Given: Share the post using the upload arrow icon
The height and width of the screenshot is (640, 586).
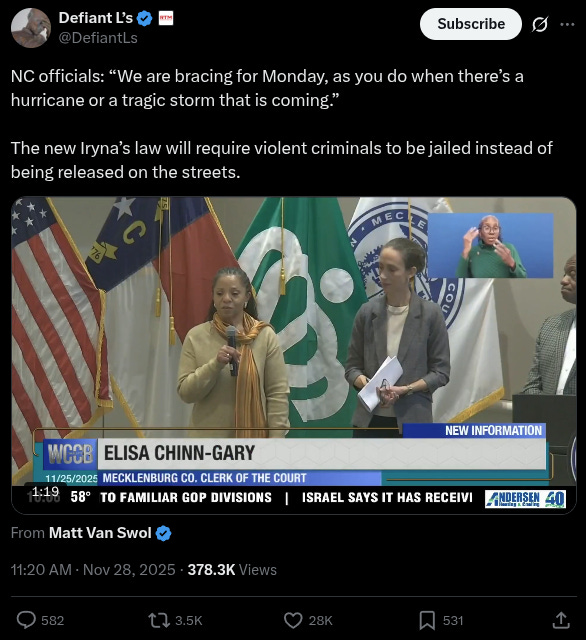Looking at the screenshot, I should coord(561,620).
